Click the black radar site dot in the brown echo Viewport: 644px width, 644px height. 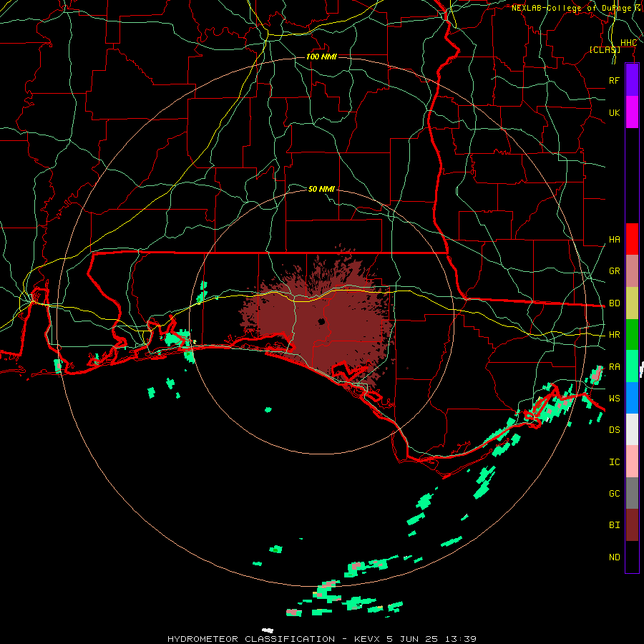(321, 321)
